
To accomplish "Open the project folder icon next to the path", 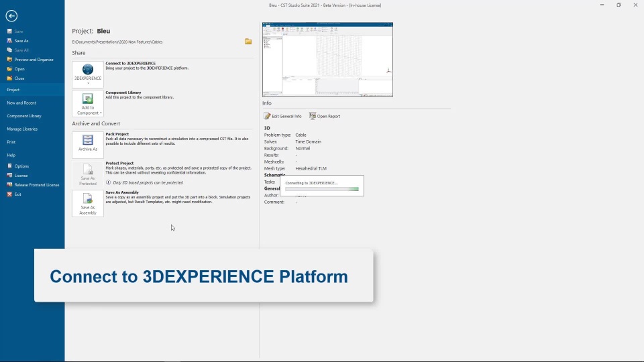I will pos(248,42).
